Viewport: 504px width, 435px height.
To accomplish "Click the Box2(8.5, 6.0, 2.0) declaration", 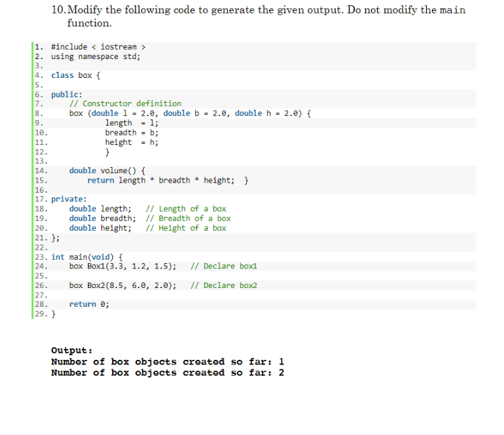I will [123, 285].
